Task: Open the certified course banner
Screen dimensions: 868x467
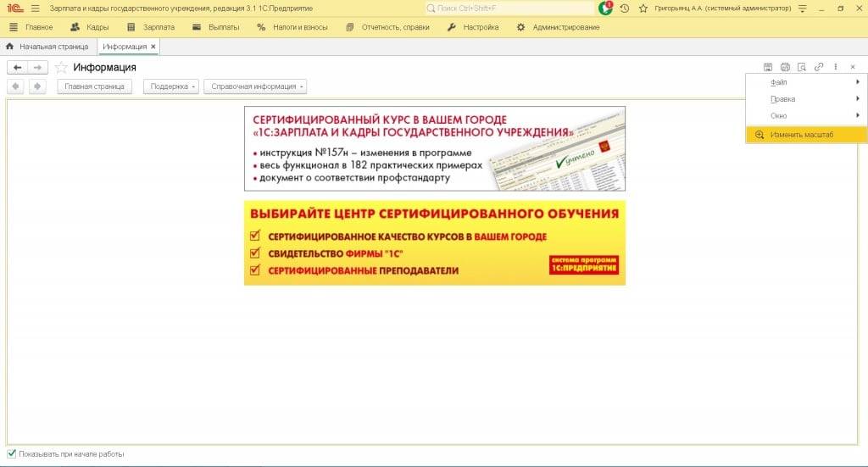Action: 435,149
